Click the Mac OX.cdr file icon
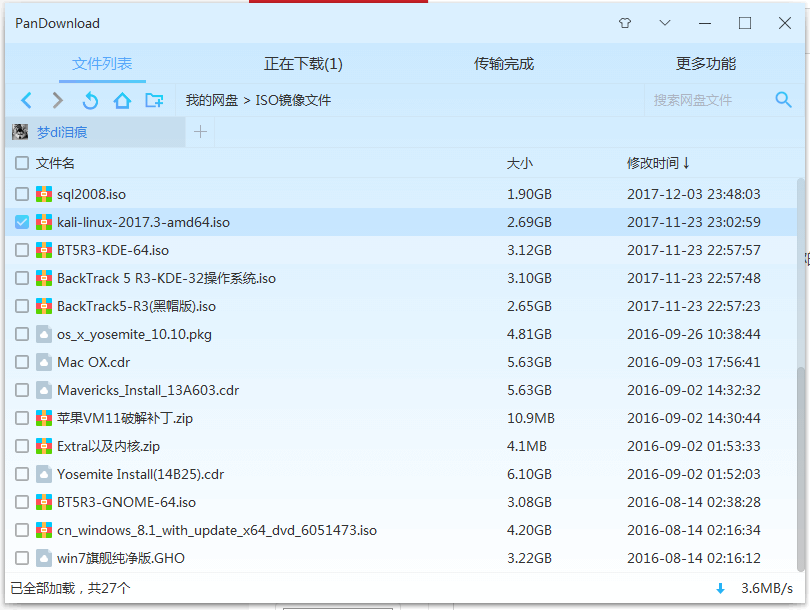Viewport: 810px width, 610px height. tap(44, 362)
